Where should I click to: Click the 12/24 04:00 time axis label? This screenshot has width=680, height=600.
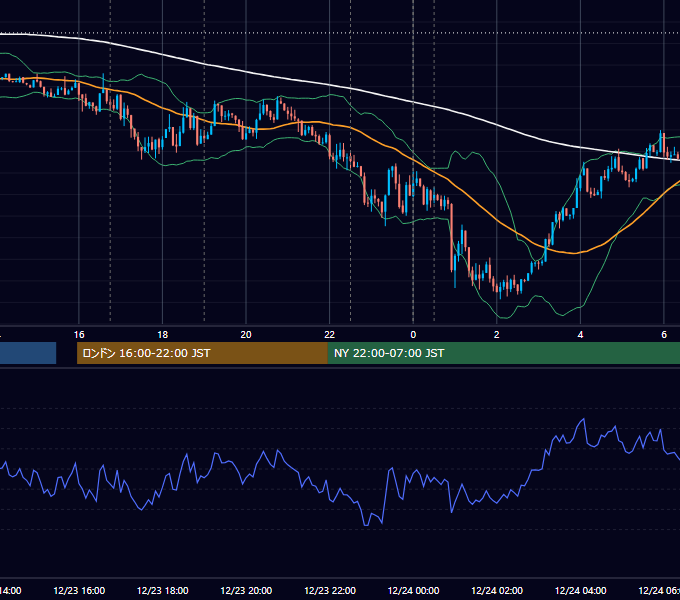[x=581, y=590]
